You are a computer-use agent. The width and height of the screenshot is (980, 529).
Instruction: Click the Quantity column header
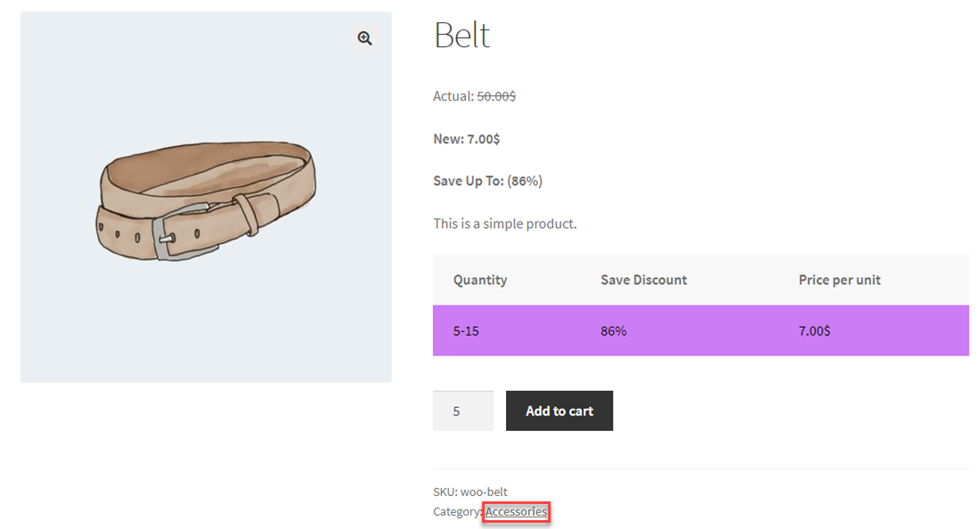pyautogui.click(x=479, y=280)
